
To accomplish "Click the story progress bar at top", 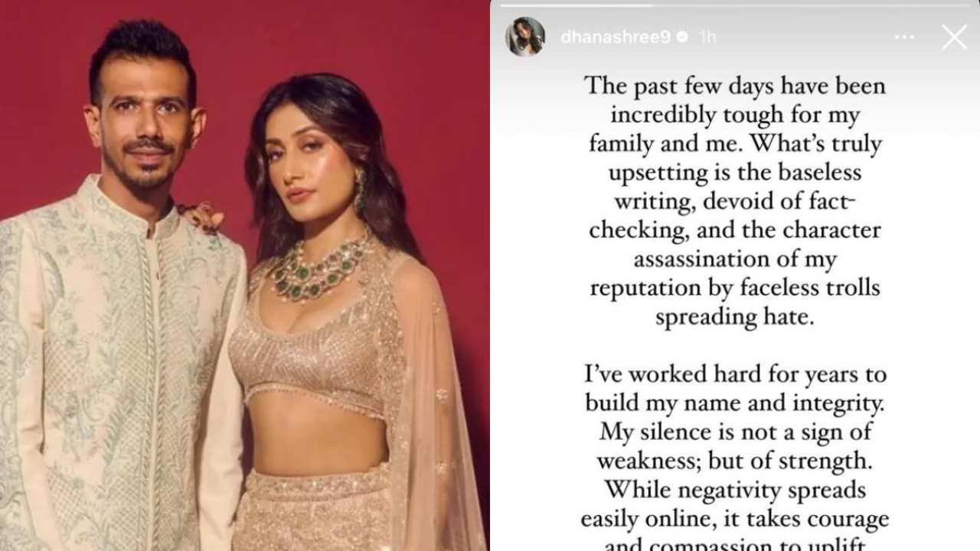I will tap(735, 5).
